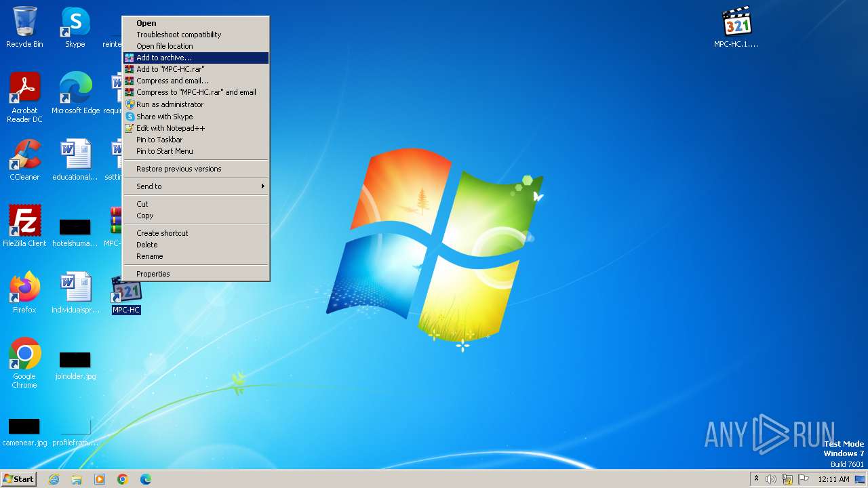Open the Start menu button
Screen dimensions: 868x488
pyautogui.click(x=18, y=479)
